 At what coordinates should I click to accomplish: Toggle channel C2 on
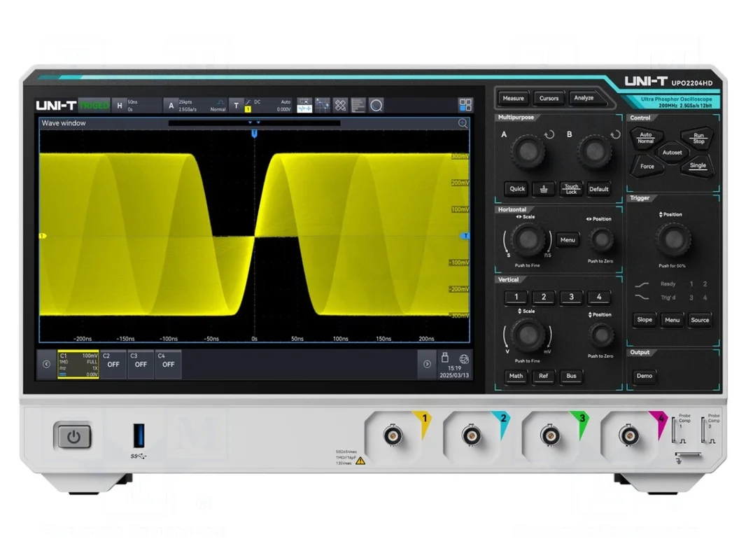point(113,365)
